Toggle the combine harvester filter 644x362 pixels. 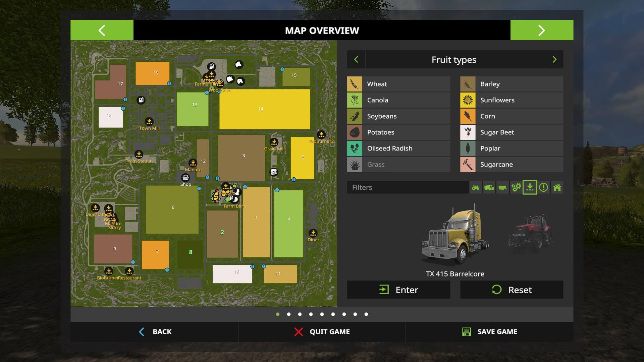(489, 188)
